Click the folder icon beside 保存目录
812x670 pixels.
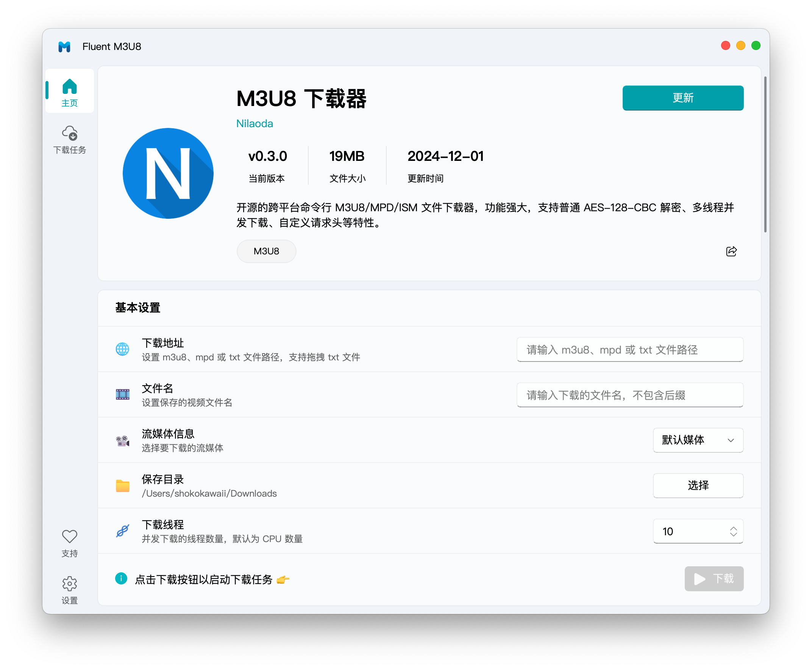point(122,486)
